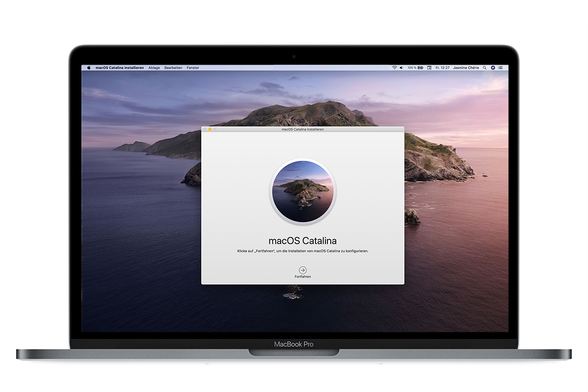Click the clock showing Fr. 12:27
Viewport: 588px width, 392px height.
coord(442,68)
